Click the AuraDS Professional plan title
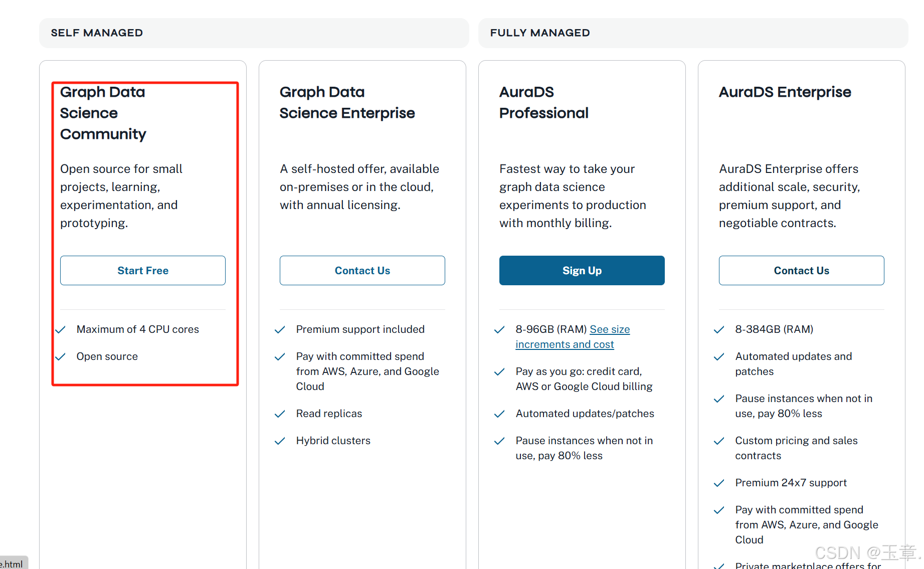The image size is (924, 569). point(543,103)
